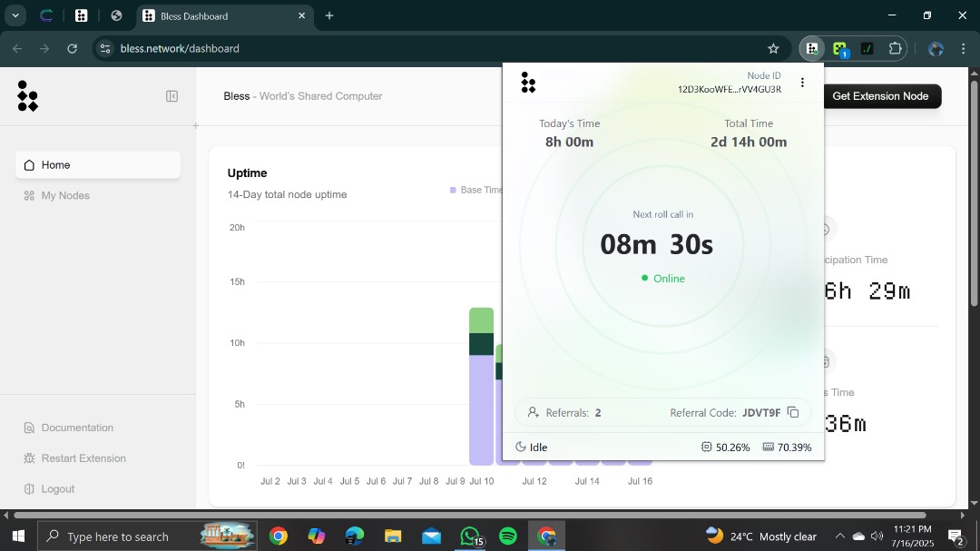
Task: Open Microsoft Edge from the taskbar
Action: pos(355,536)
